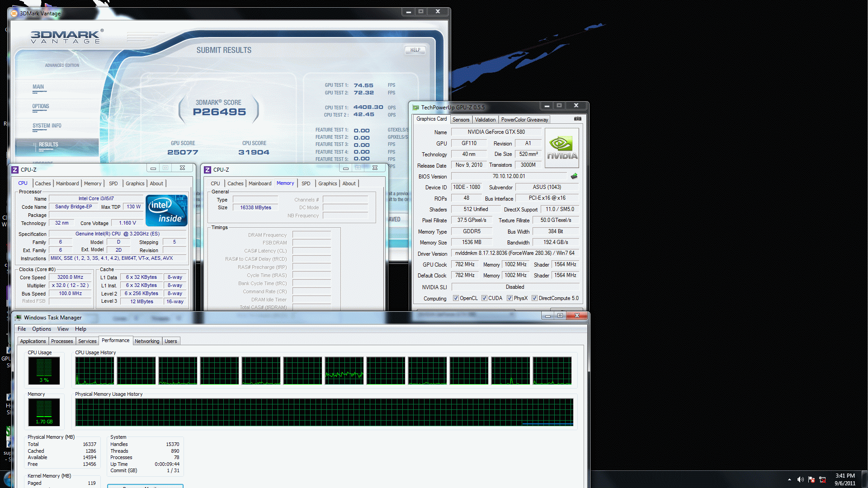Open the Validation tab in GPU-Z

485,120
